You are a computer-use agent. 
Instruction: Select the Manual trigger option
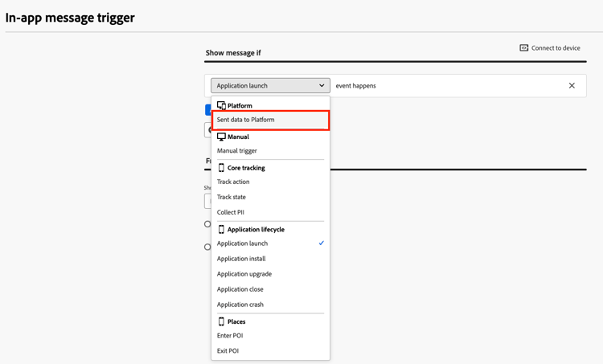(270, 151)
